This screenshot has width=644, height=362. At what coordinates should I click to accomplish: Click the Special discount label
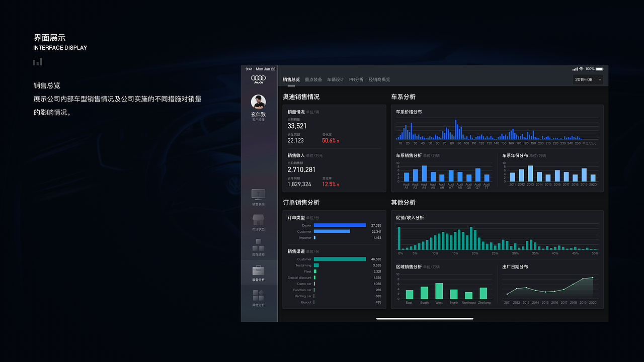(299, 278)
